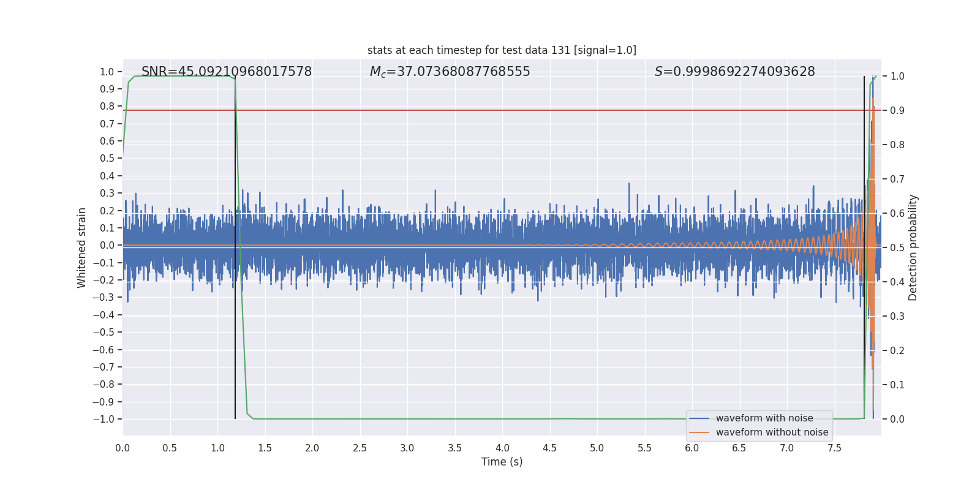
Task: Click tick label 2.5 on the Time axis
Action: coord(360,448)
